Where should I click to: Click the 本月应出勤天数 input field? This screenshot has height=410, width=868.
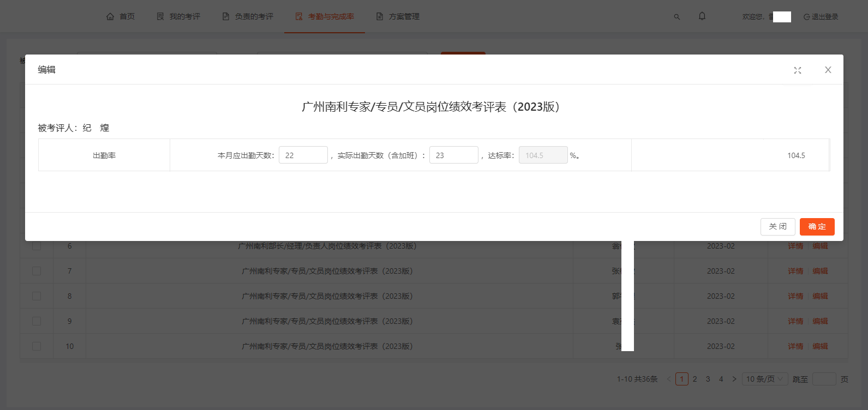click(303, 155)
